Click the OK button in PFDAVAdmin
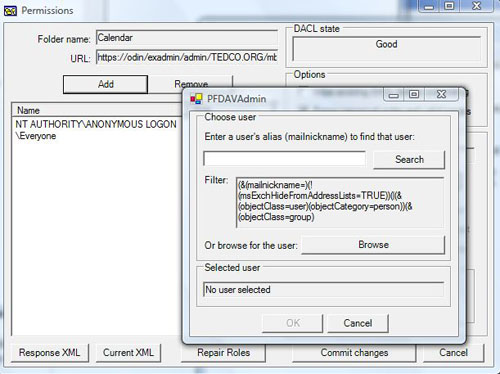Screen dimensions: 500x374 point(293,323)
